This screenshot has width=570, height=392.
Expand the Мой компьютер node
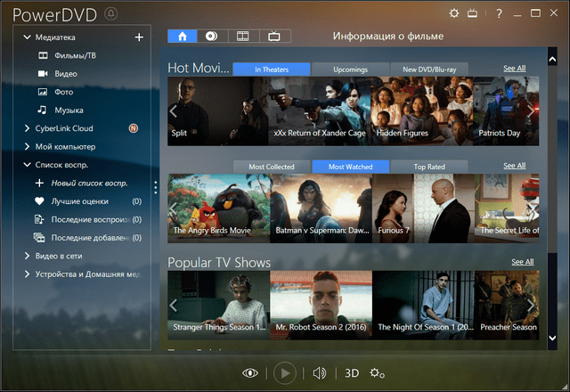tap(27, 146)
